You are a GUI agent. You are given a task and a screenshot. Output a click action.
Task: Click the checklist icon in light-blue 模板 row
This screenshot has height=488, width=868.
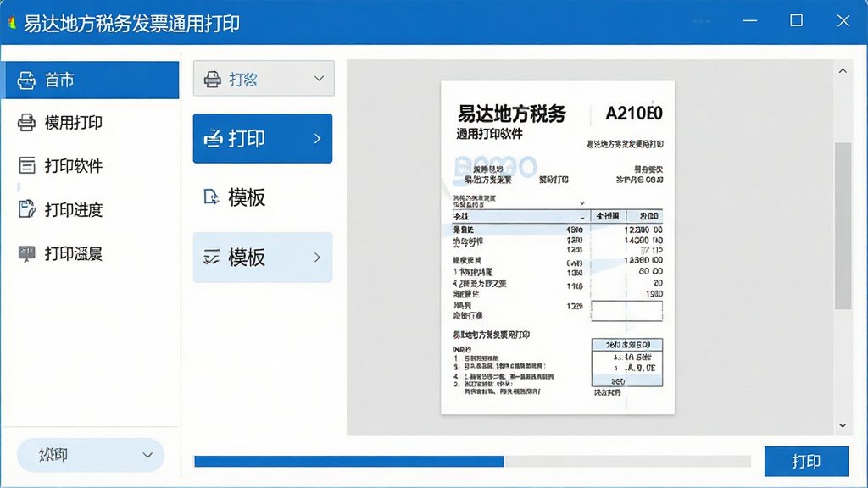(x=211, y=258)
